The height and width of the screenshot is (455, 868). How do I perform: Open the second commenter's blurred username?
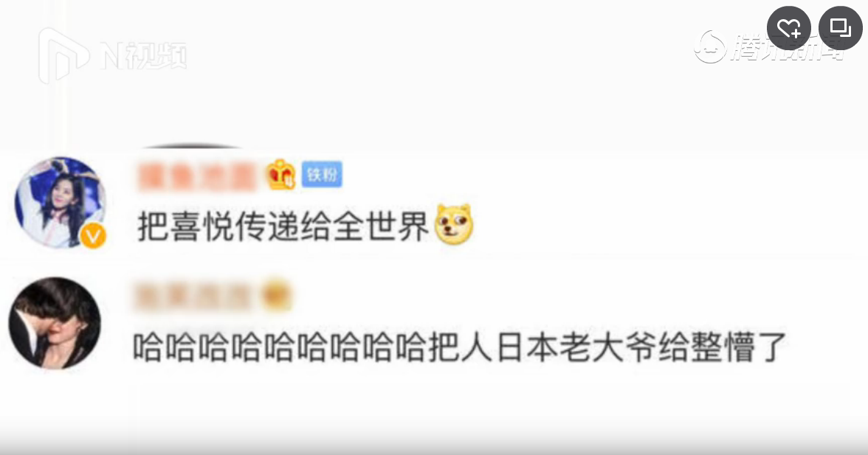click(x=193, y=297)
